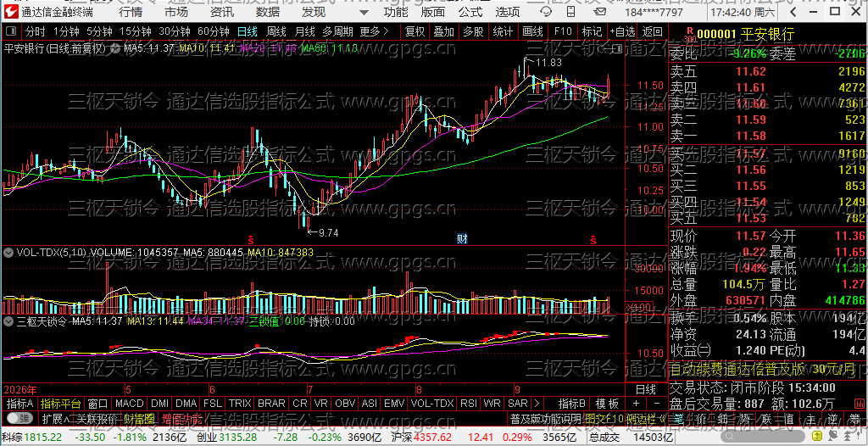This screenshot has height=446, width=868.
Task: Open the 模板 template tab
Action: 606,404
